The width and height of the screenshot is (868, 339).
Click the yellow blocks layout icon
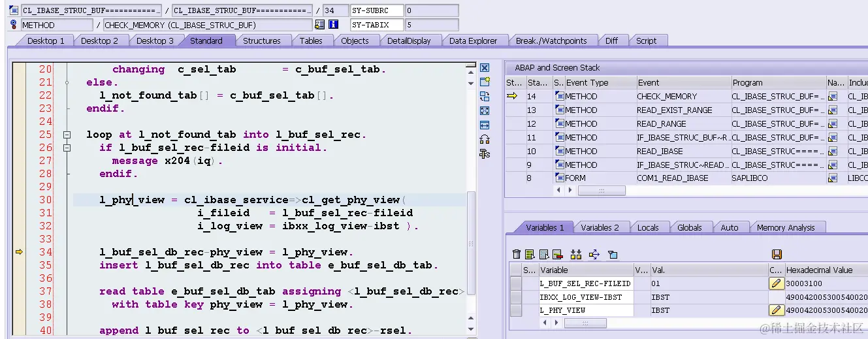576,254
